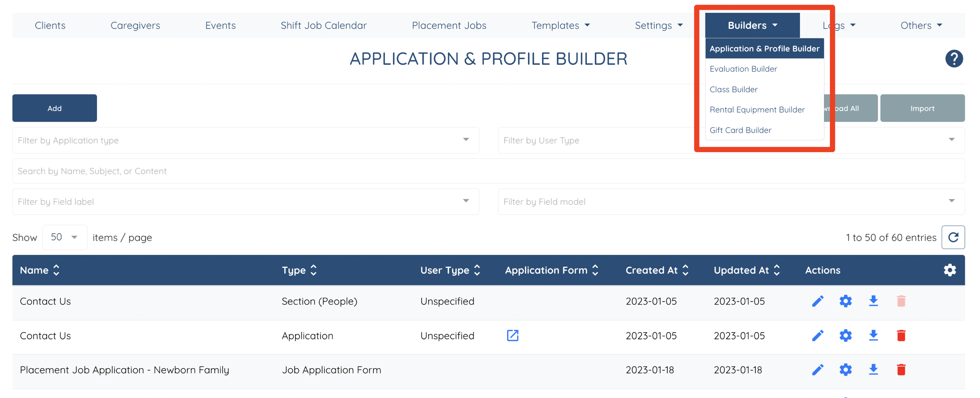This screenshot has height=398, width=980.
Task: Open the help question mark icon
Action: pos(954,59)
